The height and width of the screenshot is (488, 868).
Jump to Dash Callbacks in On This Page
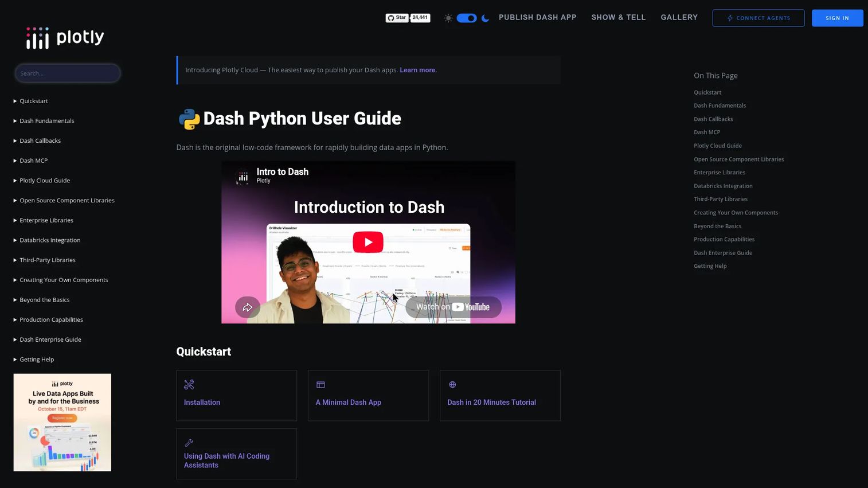tap(713, 119)
